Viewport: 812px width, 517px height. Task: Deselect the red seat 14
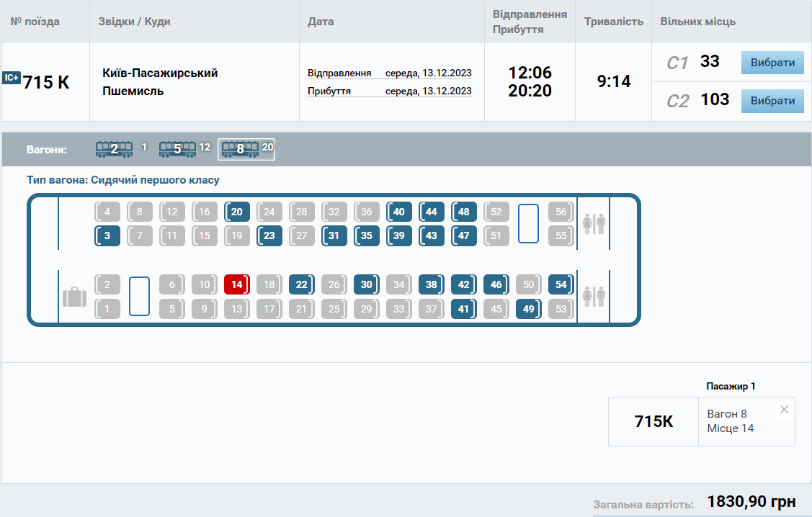tap(236, 284)
